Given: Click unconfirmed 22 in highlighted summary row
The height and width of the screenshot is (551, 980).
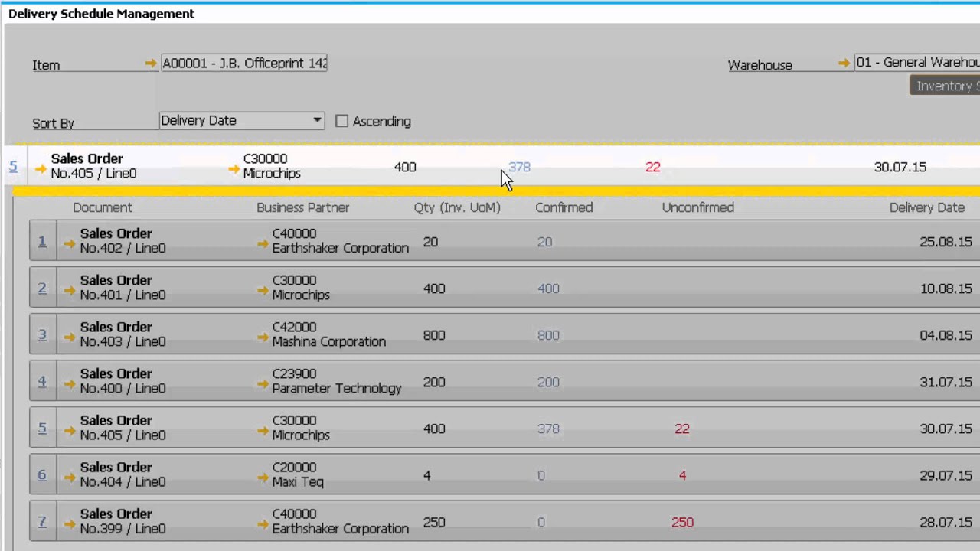Looking at the screenshot, I should point(652,167).
